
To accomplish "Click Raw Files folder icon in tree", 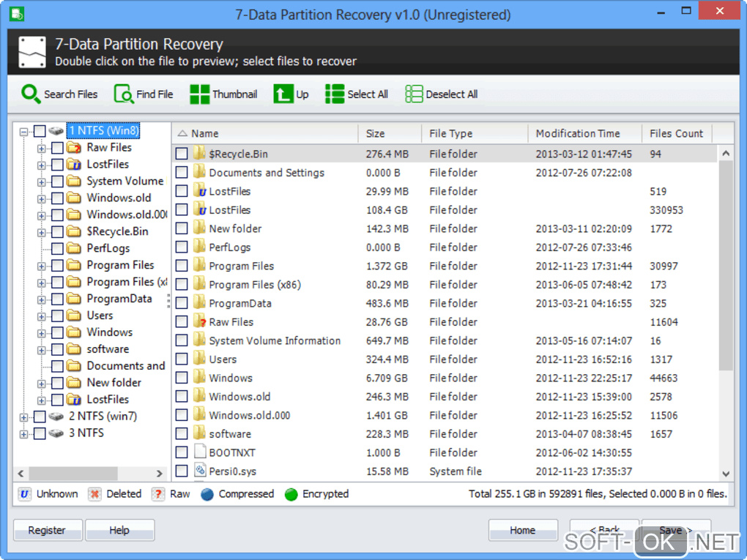I will [74, 147].
